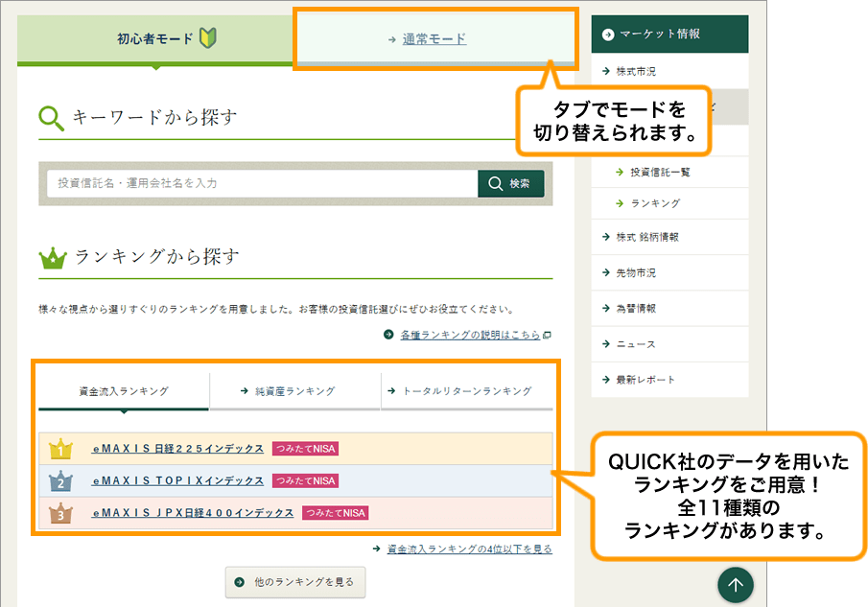Screen dimensions: 868x607
Task: Open eMAXIS 日経225インデックス fund link
Action: tap(177, 449)
